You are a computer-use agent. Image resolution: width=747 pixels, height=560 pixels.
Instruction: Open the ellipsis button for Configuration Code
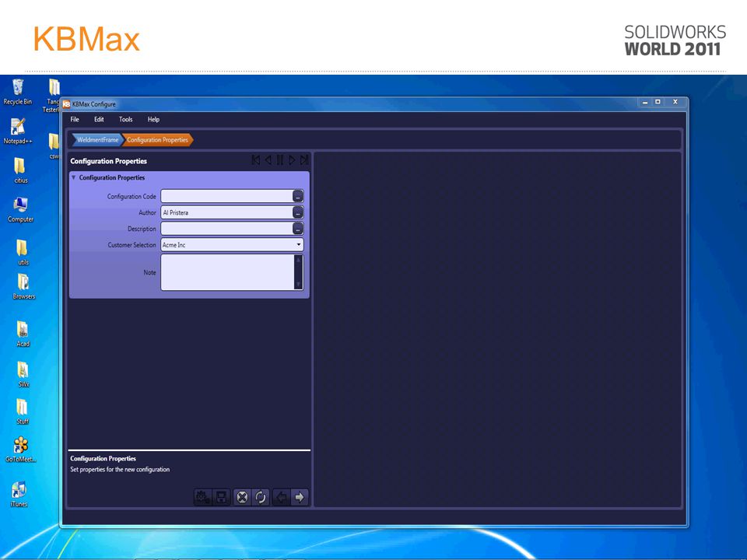click(x=298, y=196)
